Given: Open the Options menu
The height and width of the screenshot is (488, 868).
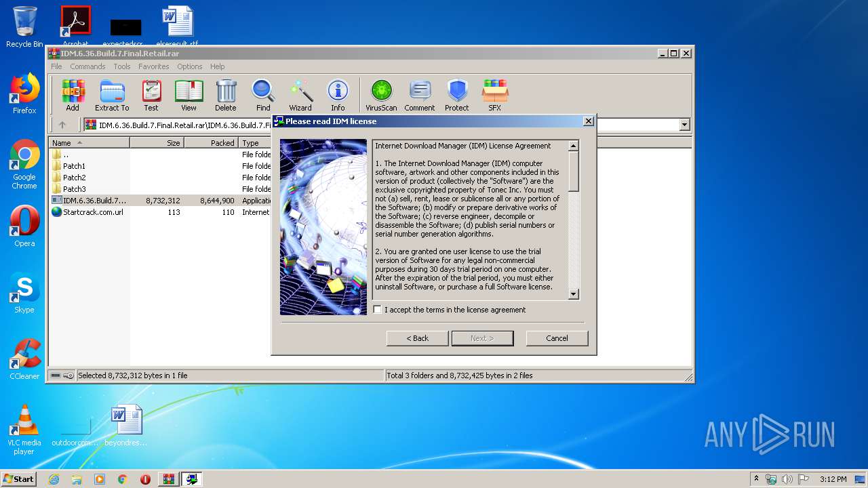Looking at the screenshot, I should click(190, 66).
